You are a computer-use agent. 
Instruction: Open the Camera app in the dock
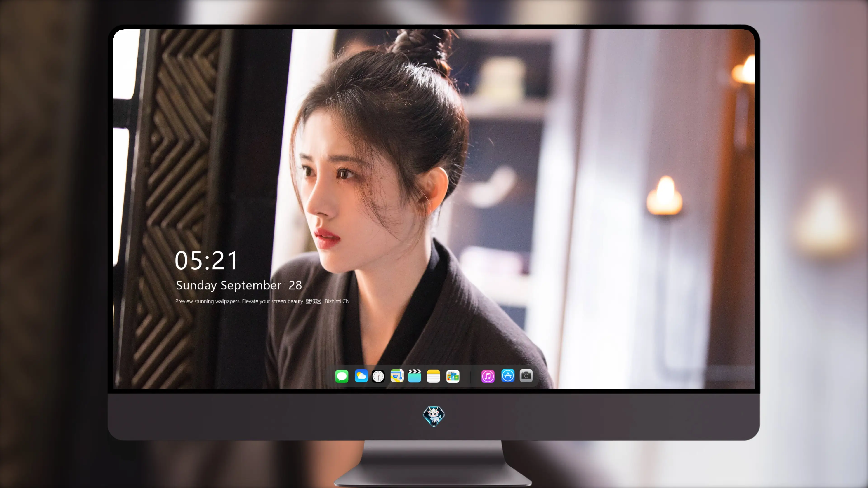click(x=526, y=375)
